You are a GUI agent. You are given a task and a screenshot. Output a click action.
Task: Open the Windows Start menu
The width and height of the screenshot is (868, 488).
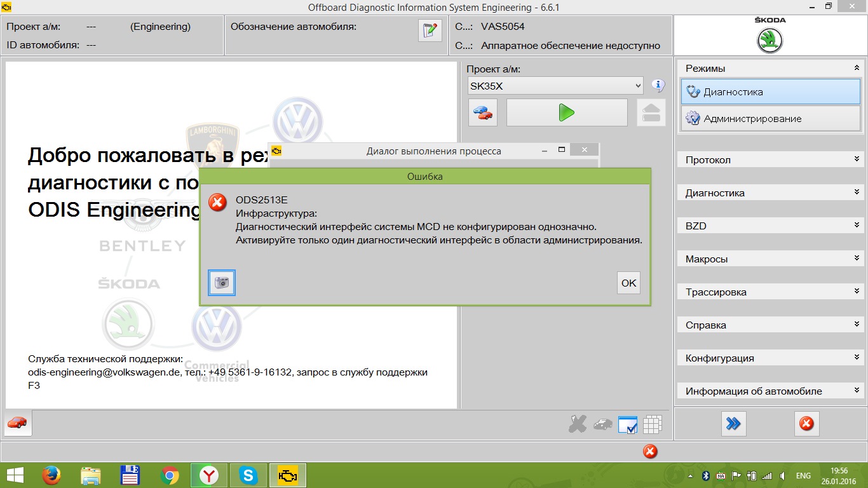point(14,475)
